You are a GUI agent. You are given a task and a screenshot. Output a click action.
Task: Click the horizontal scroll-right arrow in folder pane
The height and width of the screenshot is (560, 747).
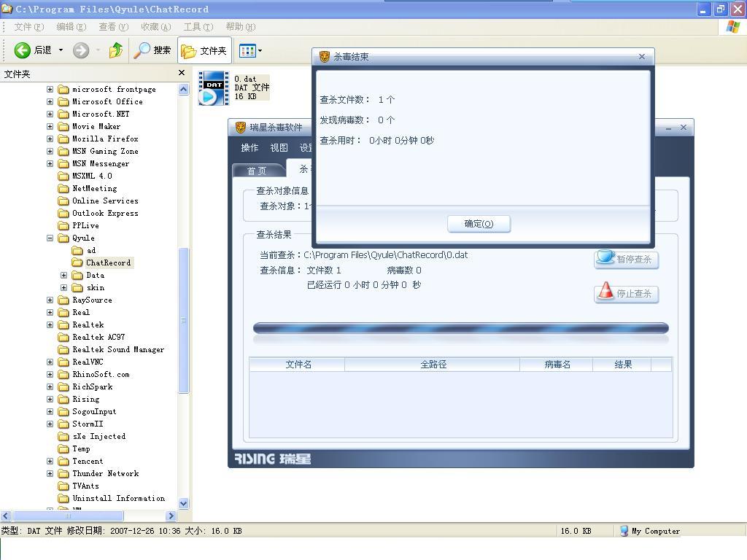(171, 516)
